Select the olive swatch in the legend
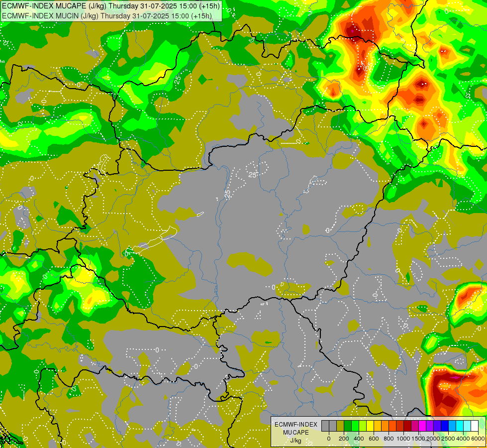 pyautogui.click(x=340, y=426)
